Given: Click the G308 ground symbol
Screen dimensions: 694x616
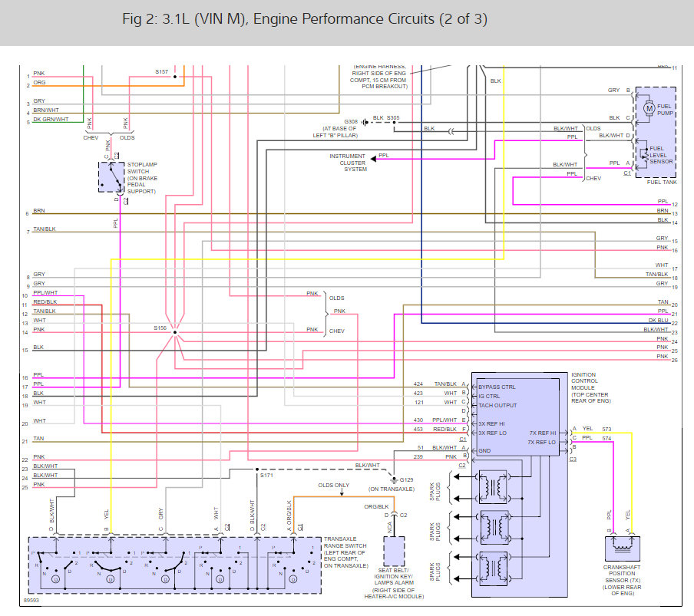Looking at the screenshot, I should pos(364,122).
